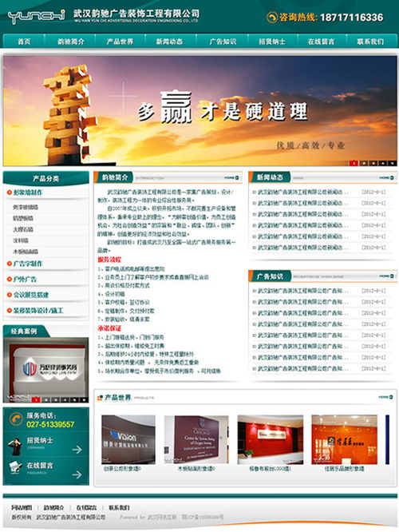Click 招贤纳士 in the top navigation bar

tap(272, 42)
